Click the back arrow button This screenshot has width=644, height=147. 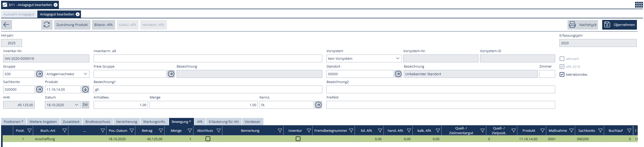tap(7, 25)
